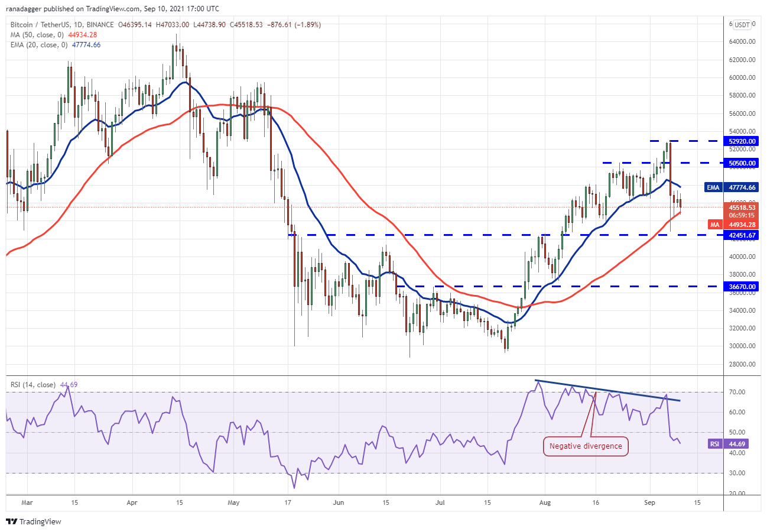This screenshot has height=532, width=767.
Task: Click the blue EMA tag beside the price axis
Action: tap(713, 187)
